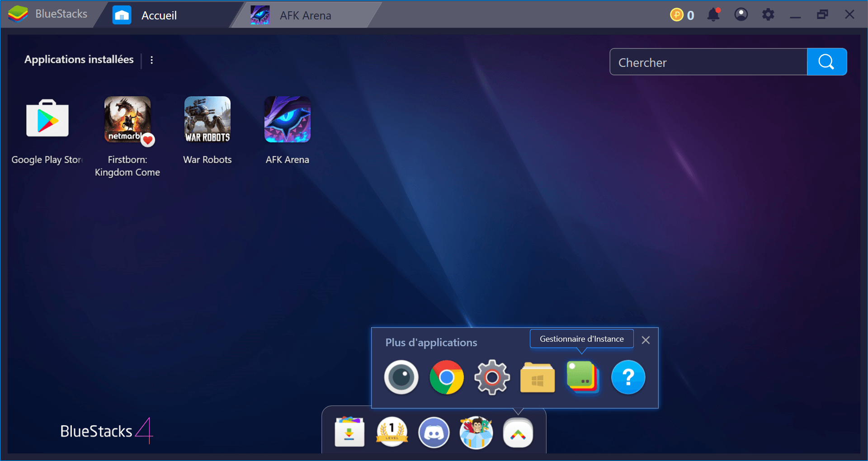
Task: Open the blue Help question mark icon
Action: point(628,377)
